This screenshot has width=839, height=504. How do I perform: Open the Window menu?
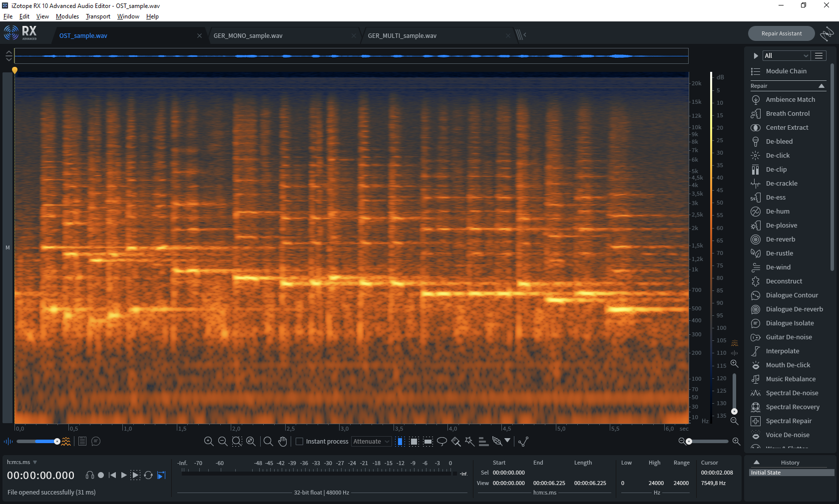tap(128, 16)
